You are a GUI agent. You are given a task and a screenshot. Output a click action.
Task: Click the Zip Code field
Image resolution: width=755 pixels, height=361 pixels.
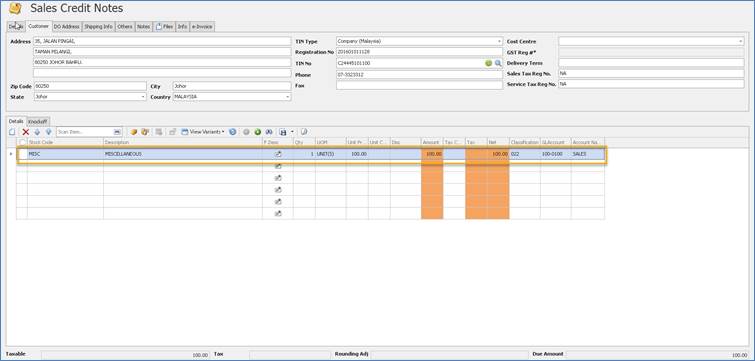tap(90, 86)
